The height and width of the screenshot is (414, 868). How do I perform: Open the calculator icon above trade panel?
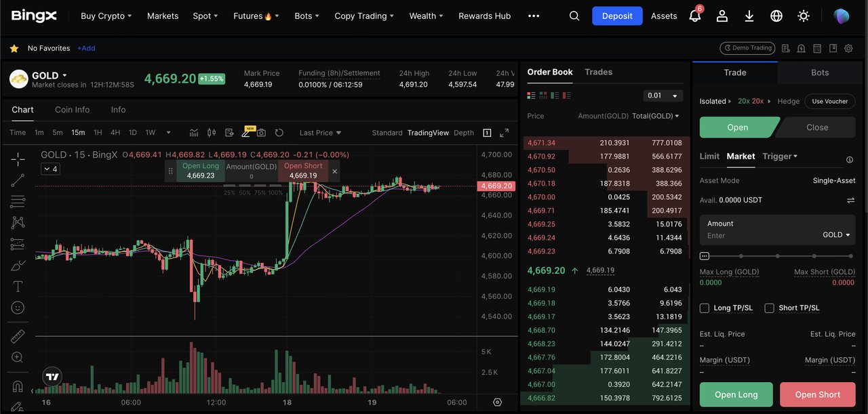(817, 48)
